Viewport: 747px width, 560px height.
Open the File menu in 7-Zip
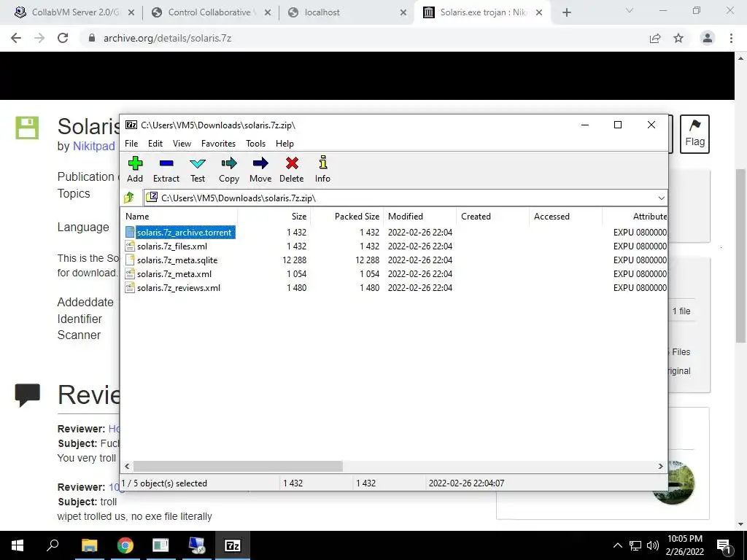[131, 144]
